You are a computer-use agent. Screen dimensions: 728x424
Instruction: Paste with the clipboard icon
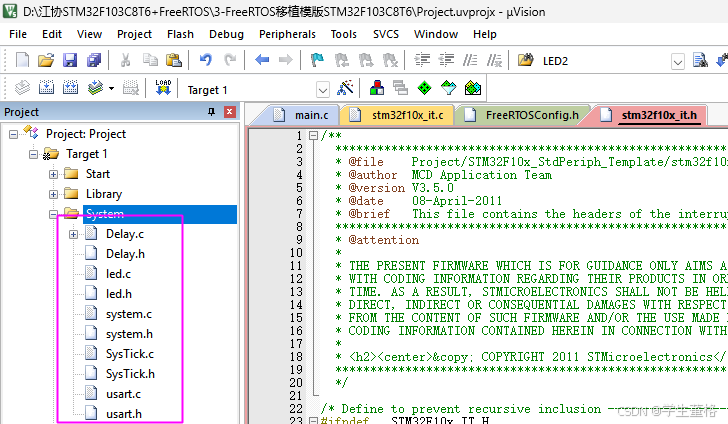coord(174,60)
